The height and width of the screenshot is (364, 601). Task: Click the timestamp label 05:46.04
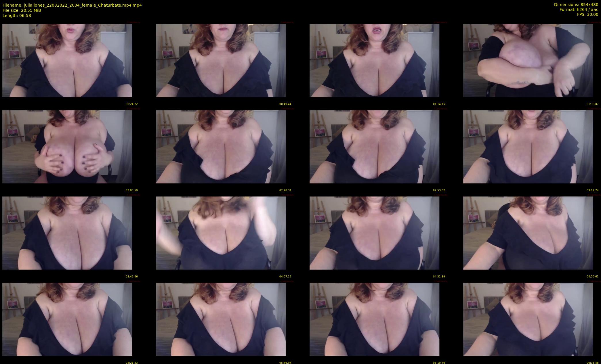point(285,363)
